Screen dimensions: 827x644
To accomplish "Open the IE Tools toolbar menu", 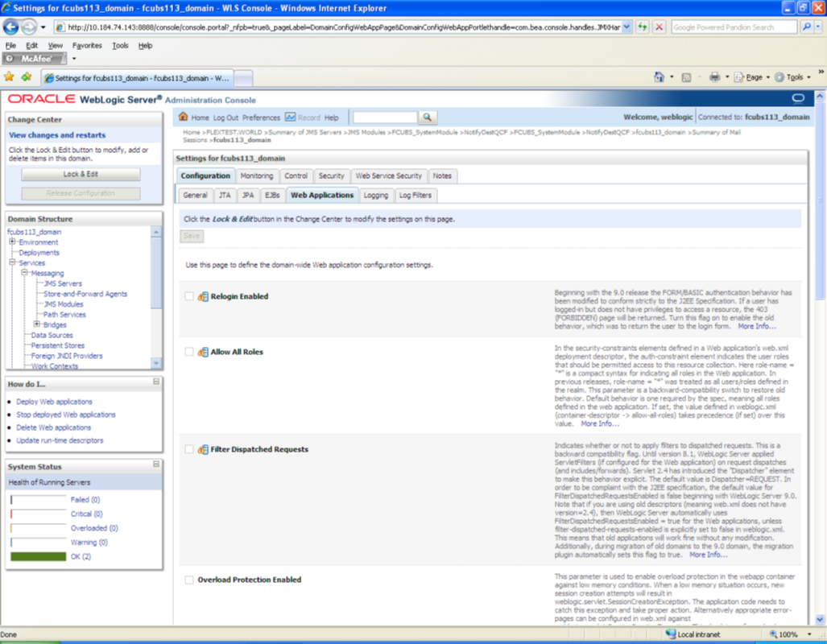I will pos(792,77).
